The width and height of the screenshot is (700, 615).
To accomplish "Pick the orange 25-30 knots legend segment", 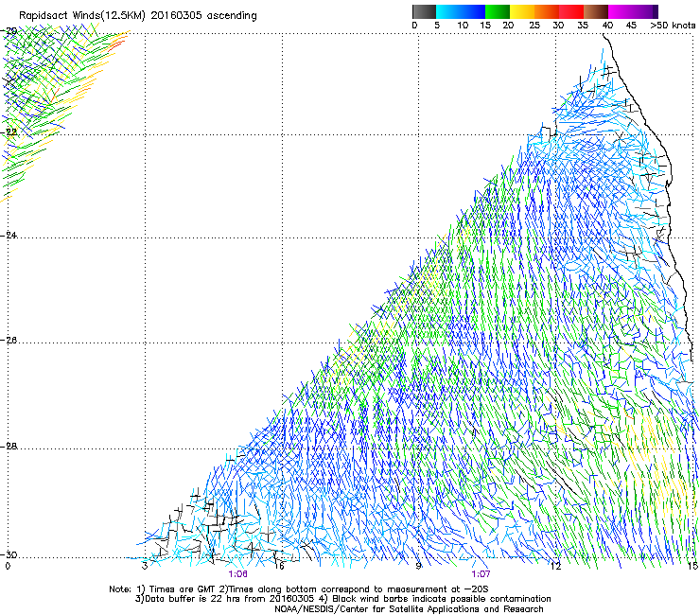I will pyautogui.click(x=547, y=11).
